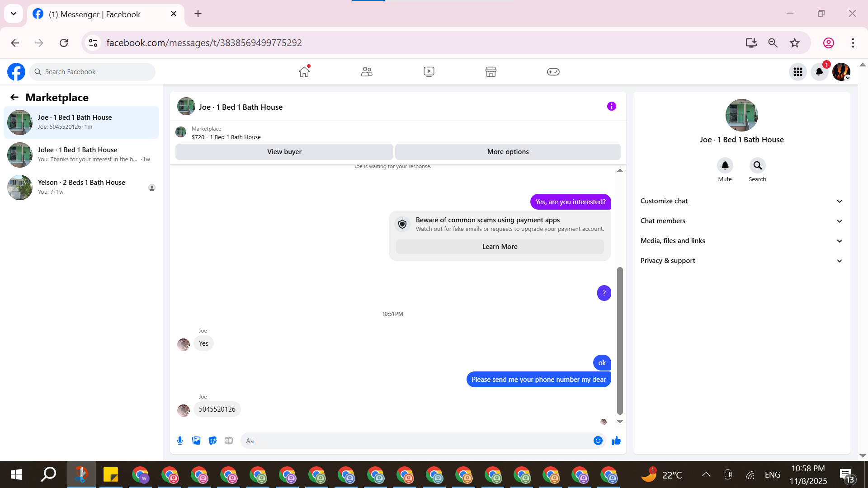Open the Yeison 2 Beds 1 Bath House chat
Viewport: 868px width, 488px height.
tap(81, 187)
